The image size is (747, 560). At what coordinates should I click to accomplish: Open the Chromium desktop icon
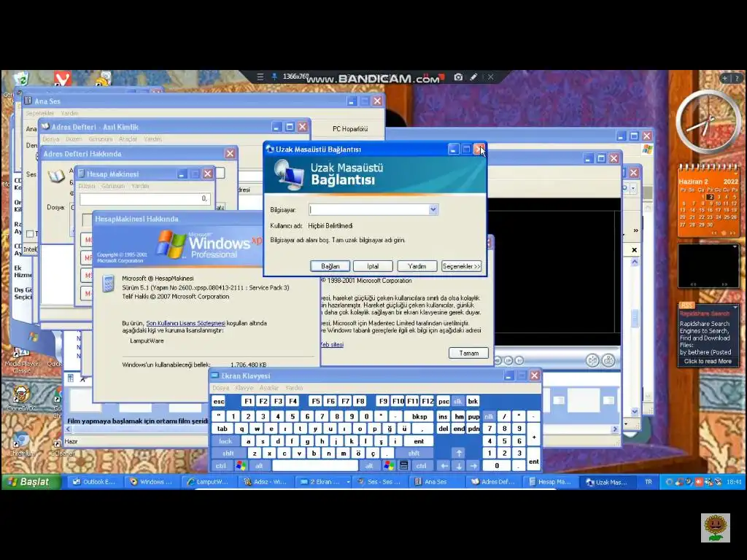tap(21, 444)
